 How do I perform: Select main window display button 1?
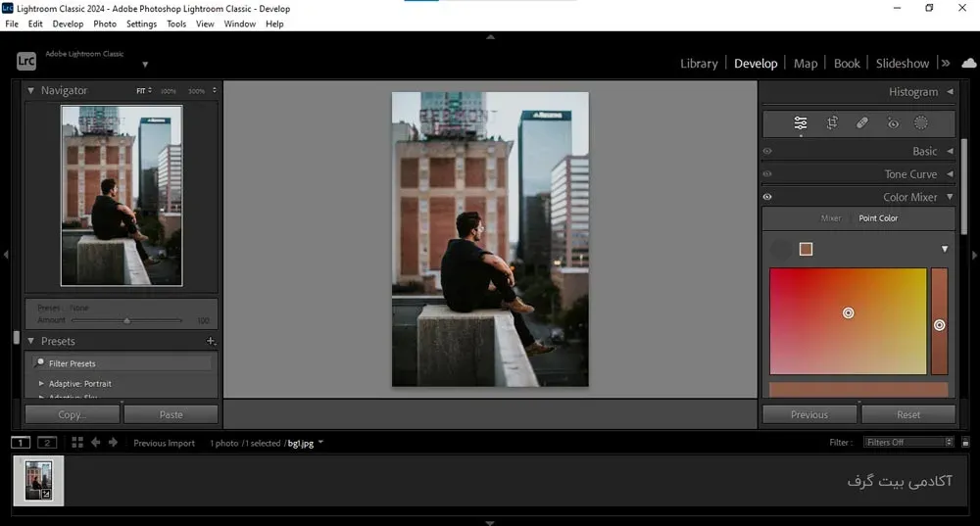pos(20,443)
